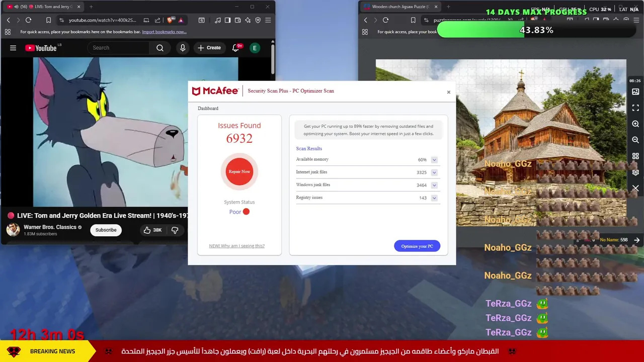644x362 pixels.
Task: Close the YouTube browser tab
Action: (78, 7)
